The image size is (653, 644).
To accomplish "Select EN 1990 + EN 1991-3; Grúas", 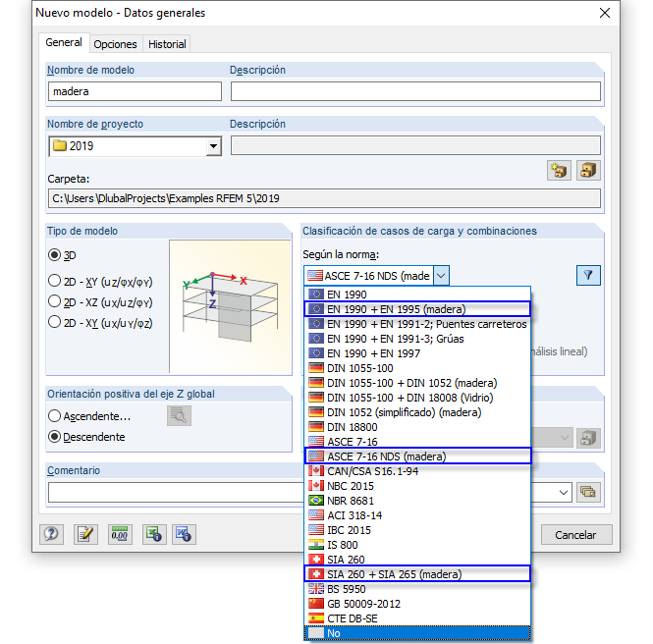I will 417,339.
